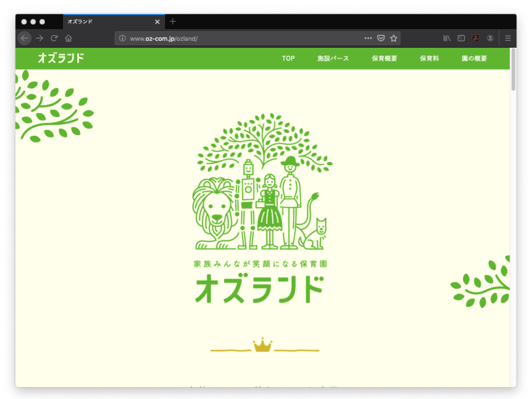Toggle the sidebar view
The width and height of the screenshot is (532, 399).
461,38
